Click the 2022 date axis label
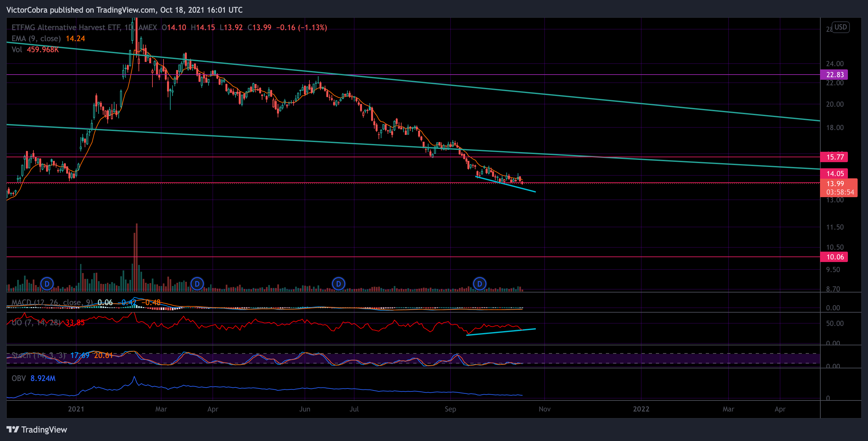The height and width of the screenshot is (441, 868). click(x=641, y=409)
